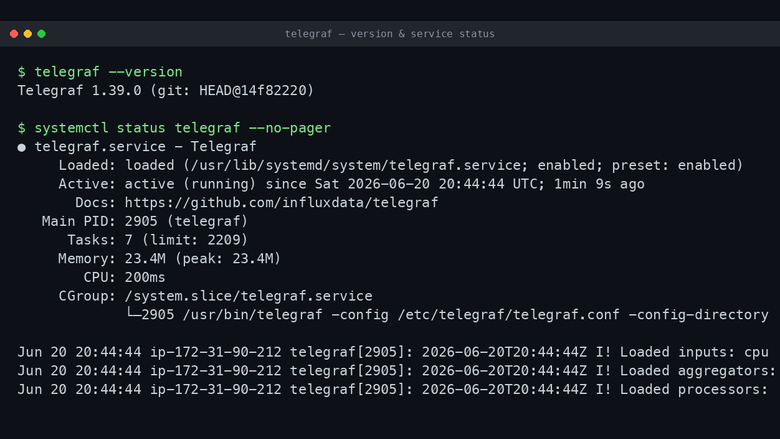
Task: Open the github.com/influxdata/telegraf docs link
Action: click(x=281, y=203)
